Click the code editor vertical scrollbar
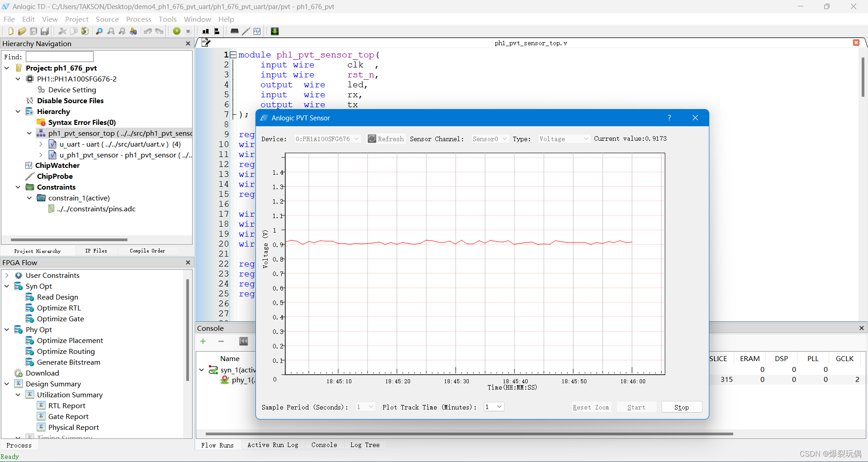Screen dimensions: 868x462 [863, 77]
